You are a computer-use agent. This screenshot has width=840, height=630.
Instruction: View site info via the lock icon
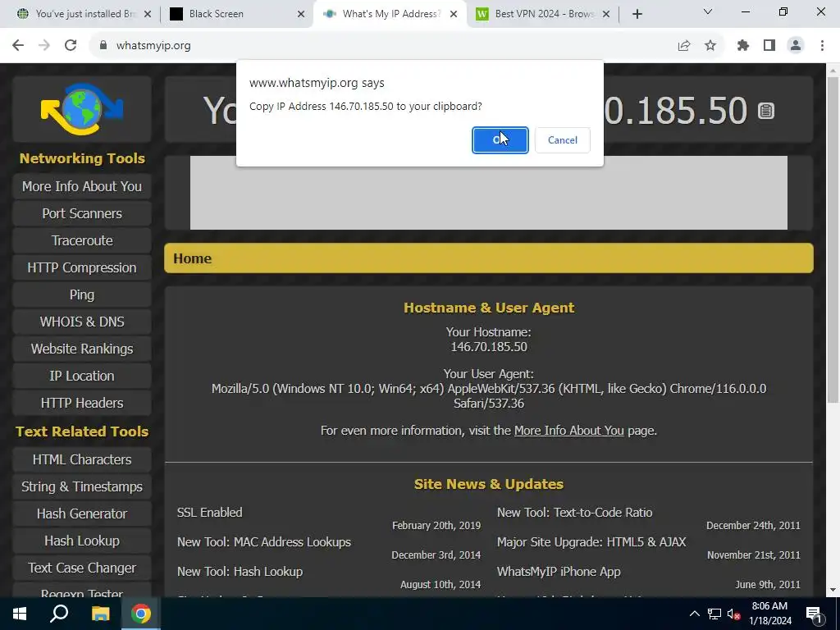[x=103, y=46]
